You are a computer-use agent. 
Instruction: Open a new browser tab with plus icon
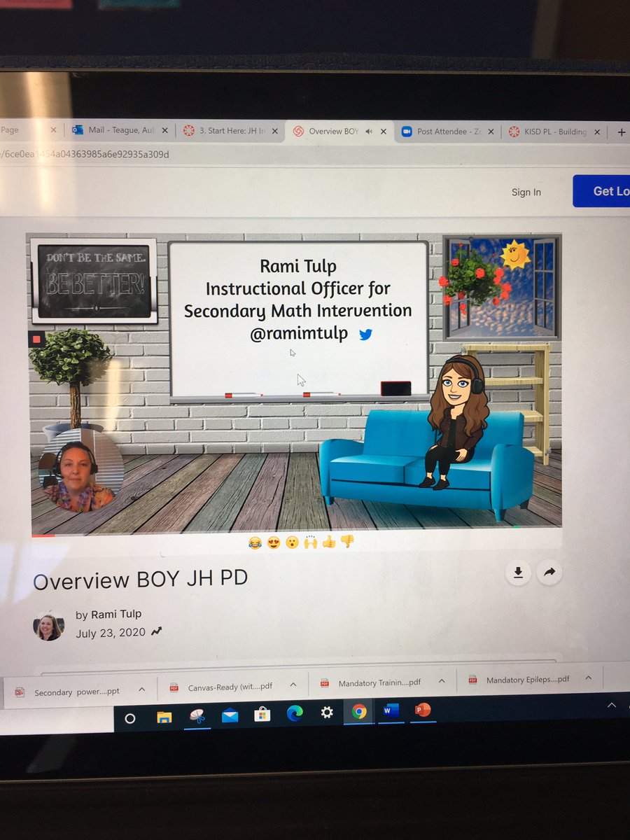tap(621, 132)
